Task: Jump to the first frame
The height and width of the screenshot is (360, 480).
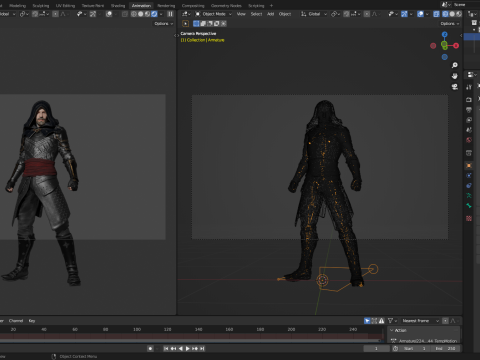Action: pyautogui.click(x=166, y=348)
